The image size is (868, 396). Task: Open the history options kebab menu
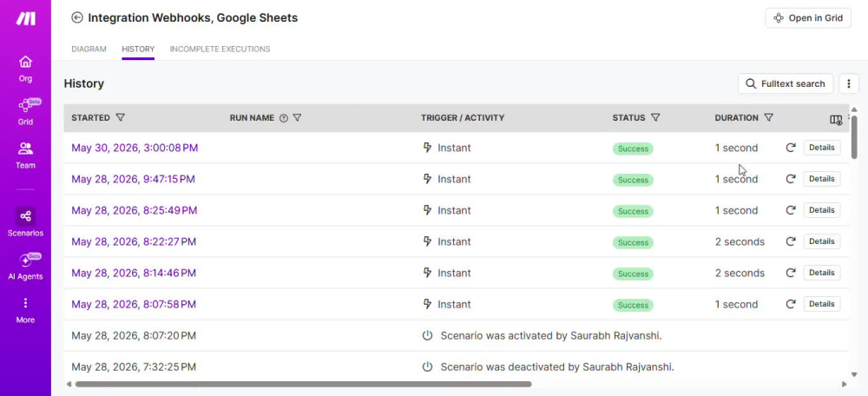click(849, 83)
